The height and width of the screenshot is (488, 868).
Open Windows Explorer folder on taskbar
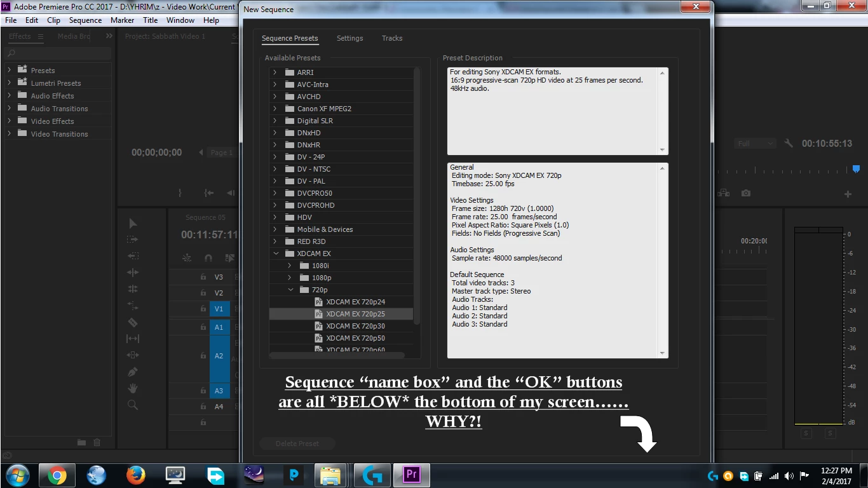tap(330, 475)
